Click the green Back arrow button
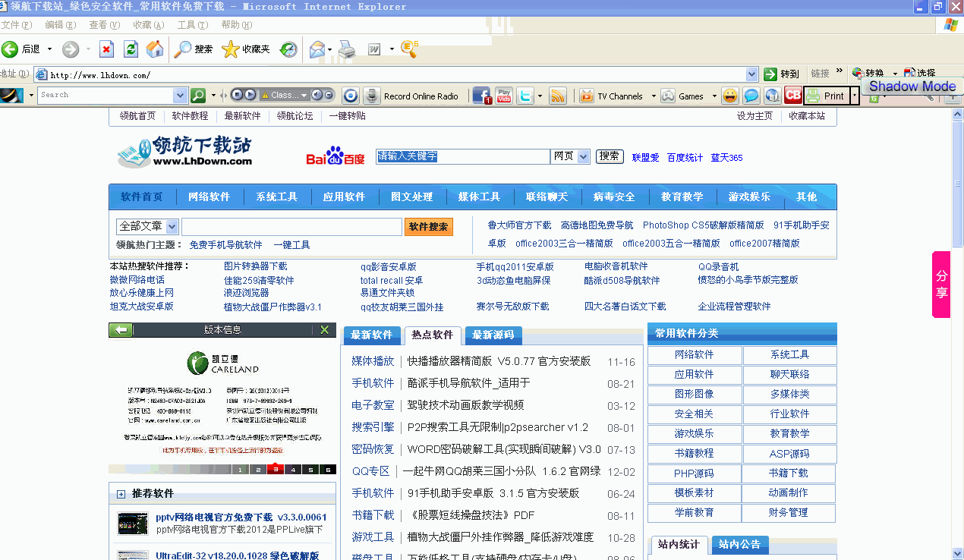Image resolution: width=964 pixels, height=560 pixels. pos(10,49)
